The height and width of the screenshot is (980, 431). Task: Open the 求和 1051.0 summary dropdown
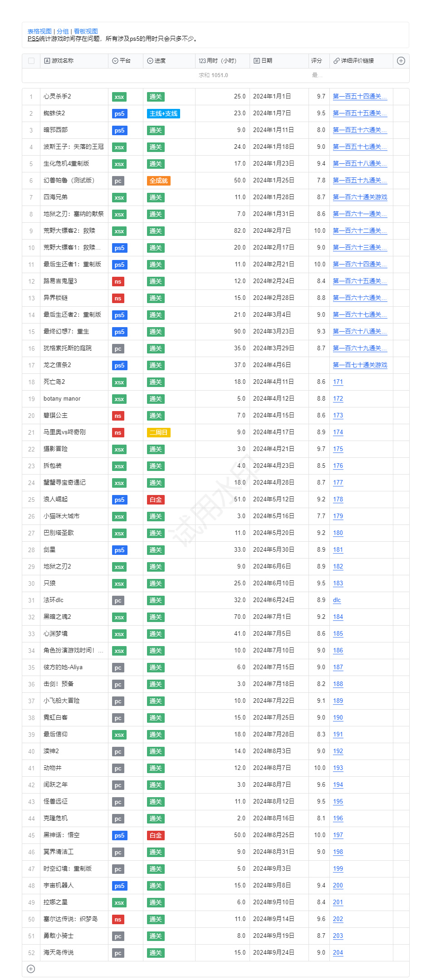(x=213, y=75)
